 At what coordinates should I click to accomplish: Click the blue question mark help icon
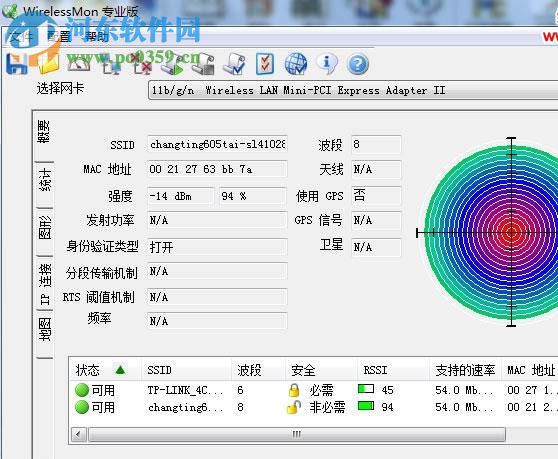(x=357, y=64)
